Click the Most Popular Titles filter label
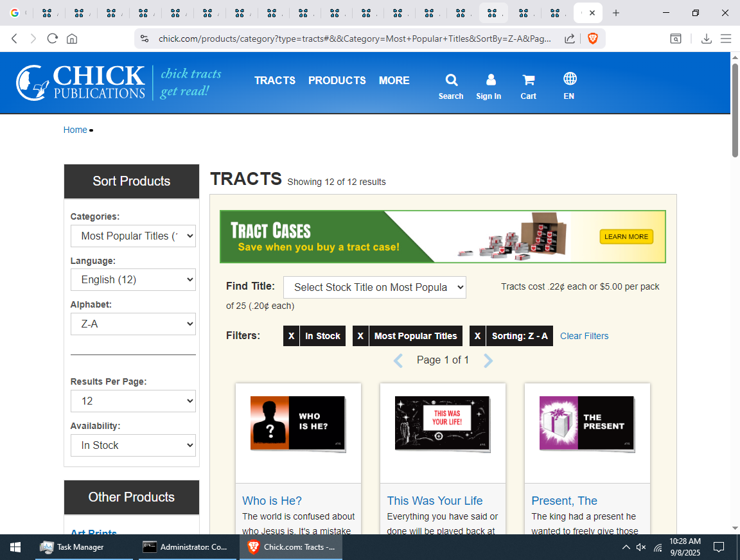The height and width of the screenshot is (560, 740). tap(416, 336)
